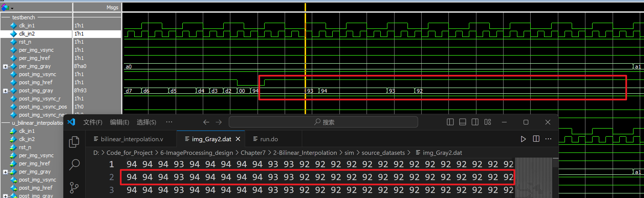Open the Customize Layout icon

tap(487, 122)
